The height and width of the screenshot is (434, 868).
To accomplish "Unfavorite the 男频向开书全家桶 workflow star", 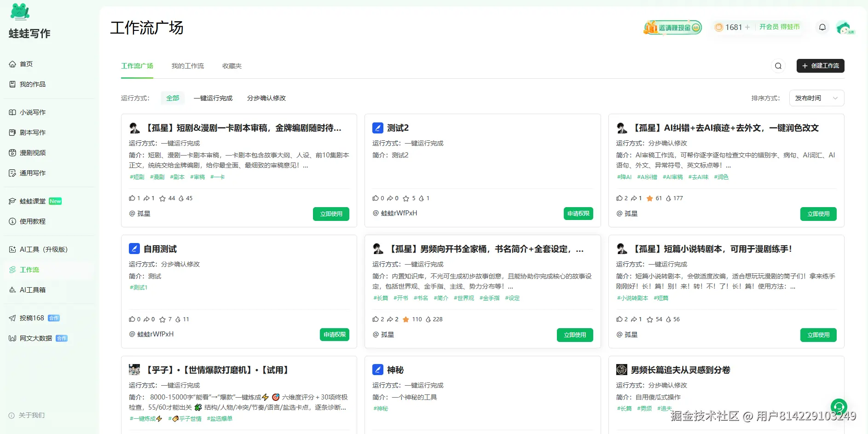I will click(x=406, y=319).
